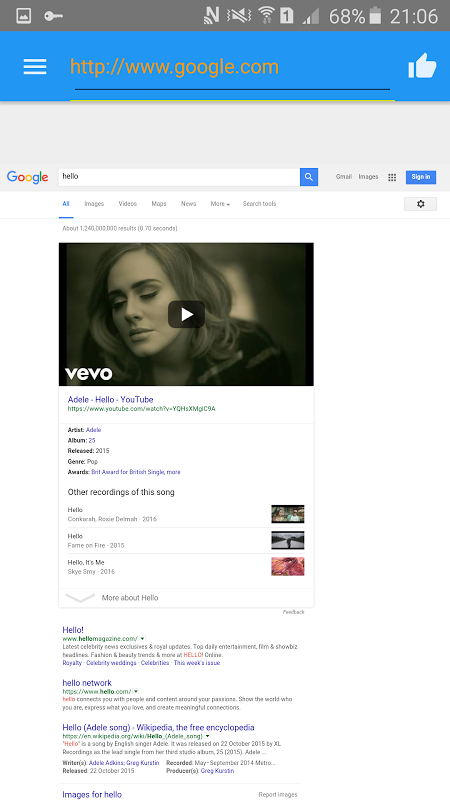Click the Feedback link below the card
Screen dimensions: 450x800
click(x=293, y=612)
